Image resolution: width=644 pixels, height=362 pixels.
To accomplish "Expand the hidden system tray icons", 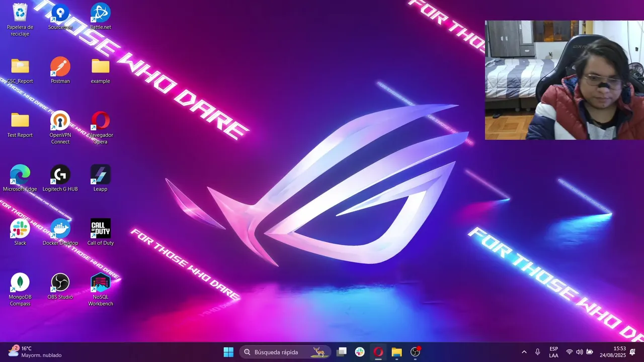I will (524, 352).
